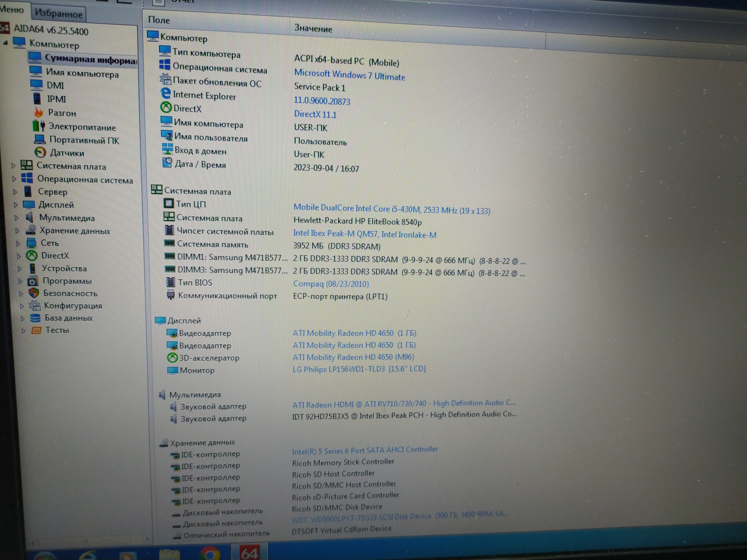Click the Тип ЦП processor icon
This screenshot has height=560, width=747.
pyautogui.click(x=168, y=203)
